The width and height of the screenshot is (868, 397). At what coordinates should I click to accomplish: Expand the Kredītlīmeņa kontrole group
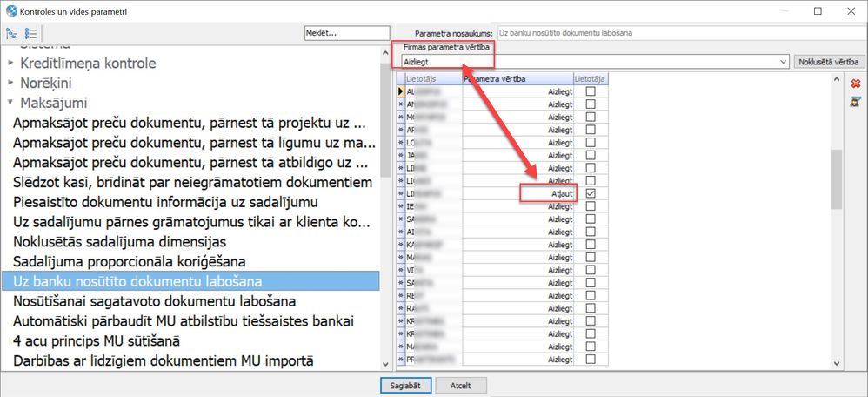(x=10, y=64)
